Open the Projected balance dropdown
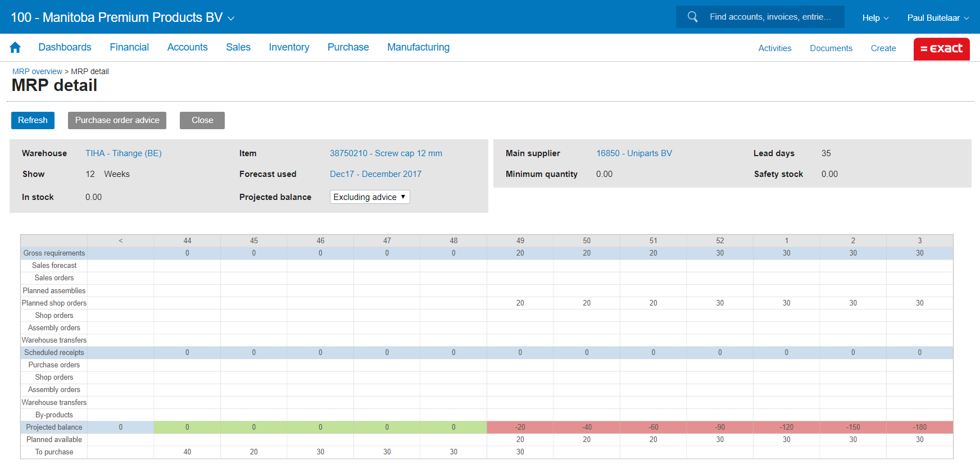980x469 pixels. point(369,197)
